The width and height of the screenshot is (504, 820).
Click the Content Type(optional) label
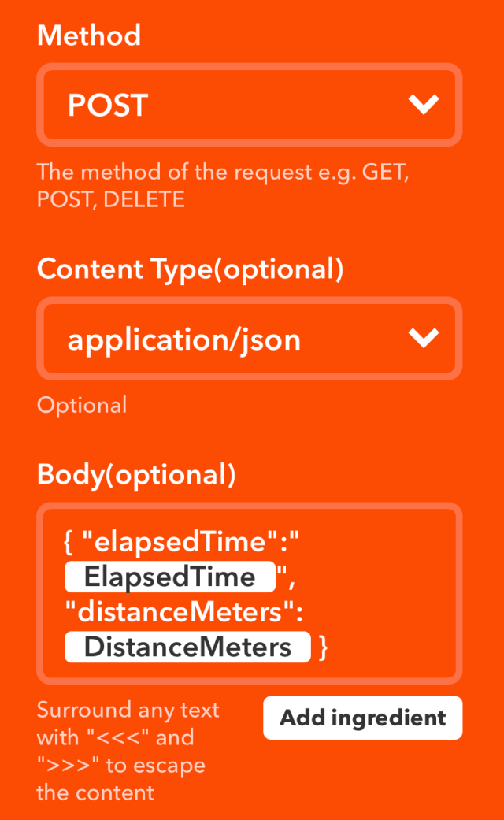click(x=190, y=269)
